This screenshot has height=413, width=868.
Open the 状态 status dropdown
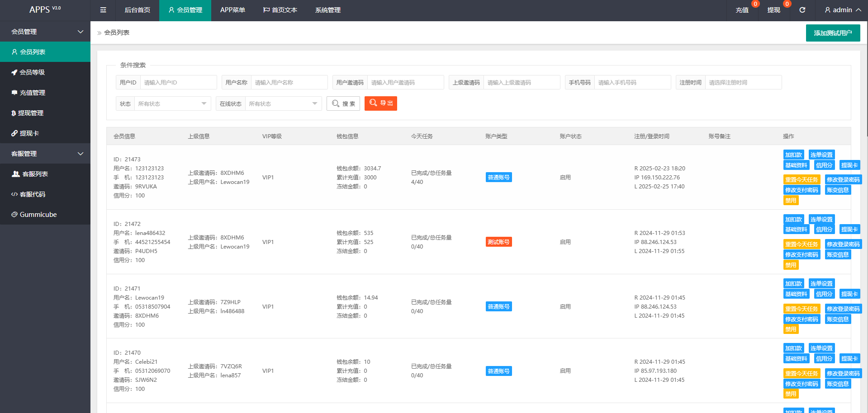pos(172,104)
